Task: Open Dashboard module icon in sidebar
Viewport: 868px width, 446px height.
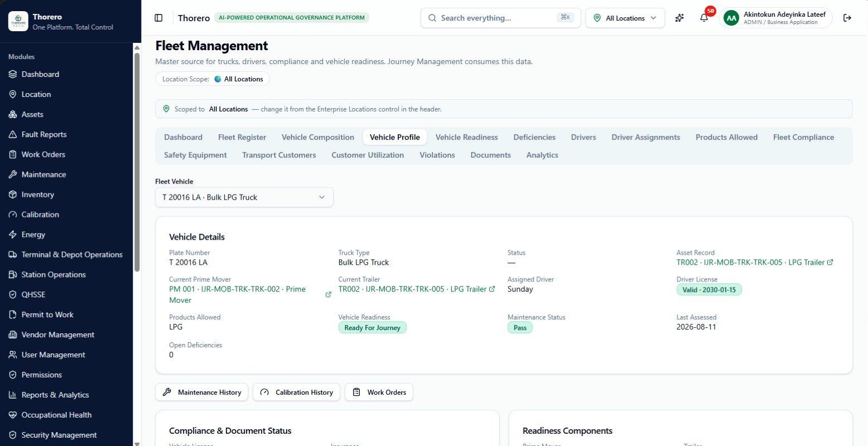Action: (x=13, y=74)
